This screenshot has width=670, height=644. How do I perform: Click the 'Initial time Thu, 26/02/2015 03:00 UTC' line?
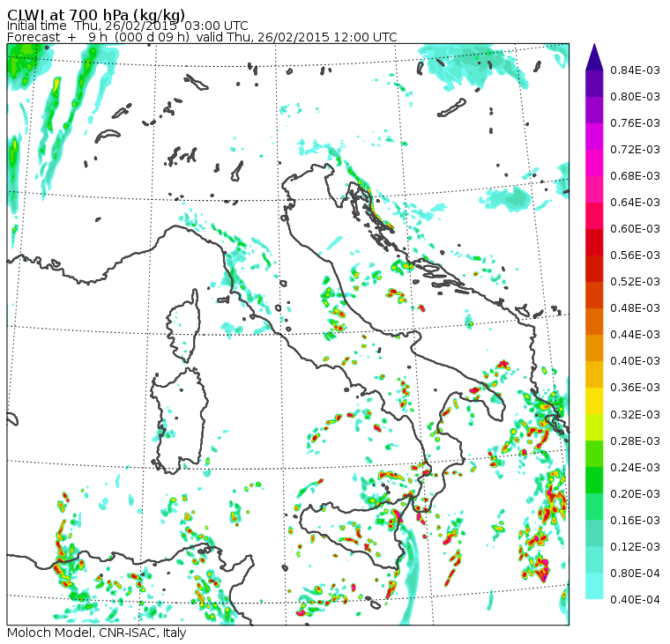pyautogui.click(x=127, y=26)
